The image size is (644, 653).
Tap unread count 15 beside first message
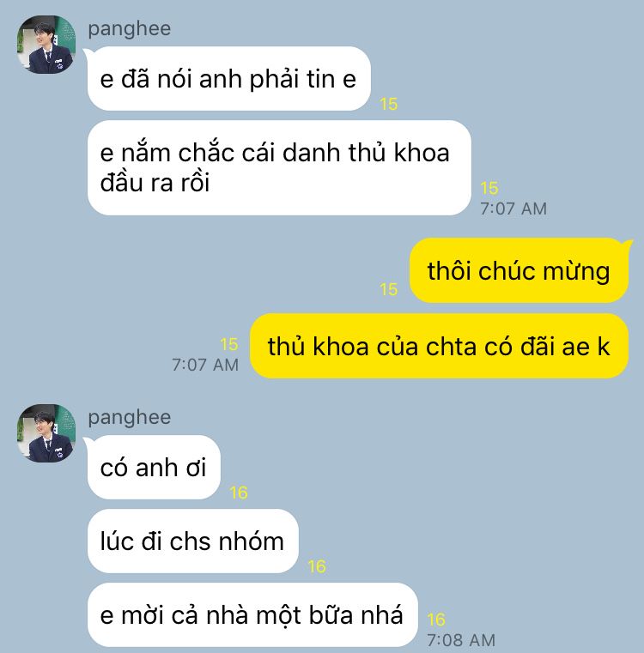388,104
